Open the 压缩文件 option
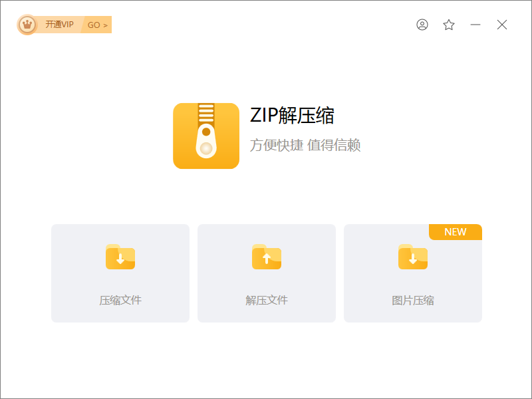532x399 pixels. tap(120, 273)
